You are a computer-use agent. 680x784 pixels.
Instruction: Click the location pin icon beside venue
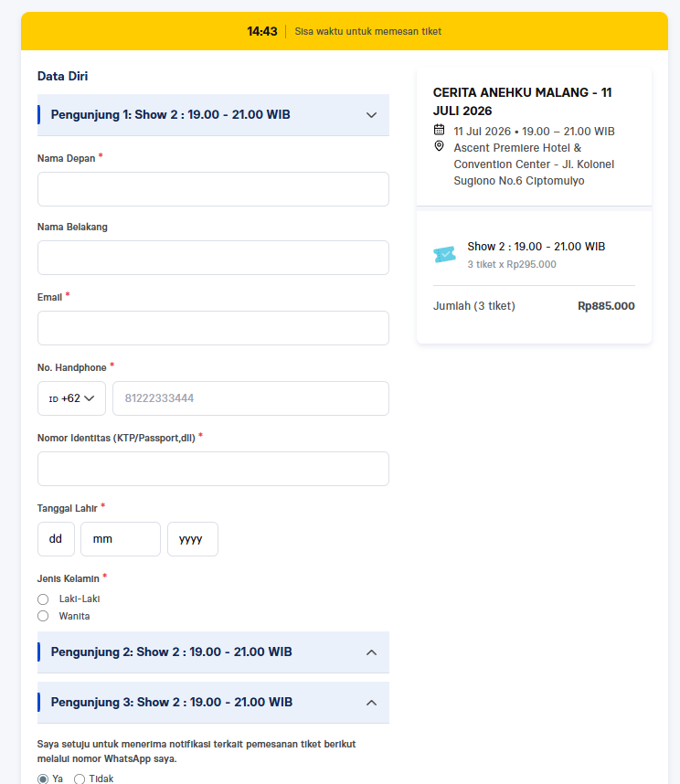[x=439, y=146]
